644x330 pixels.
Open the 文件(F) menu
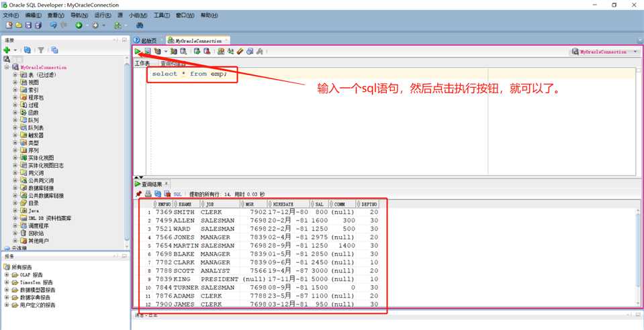[x=11, y=15]
